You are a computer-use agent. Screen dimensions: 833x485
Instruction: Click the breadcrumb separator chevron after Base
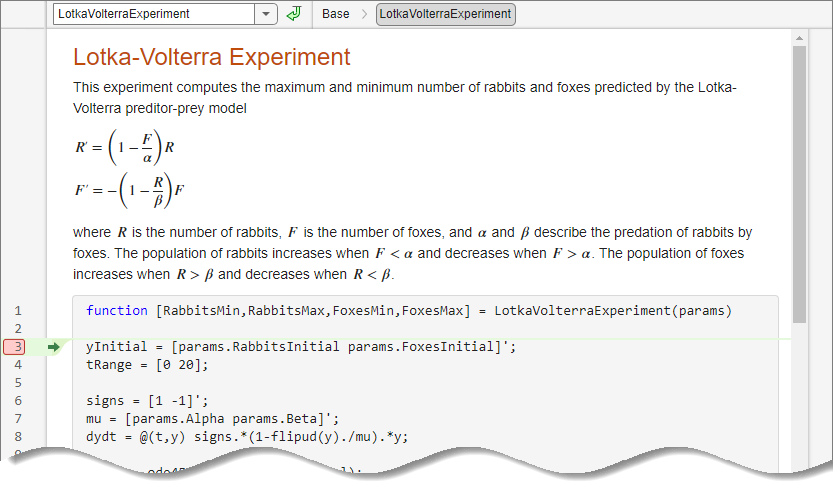point(363,14)
